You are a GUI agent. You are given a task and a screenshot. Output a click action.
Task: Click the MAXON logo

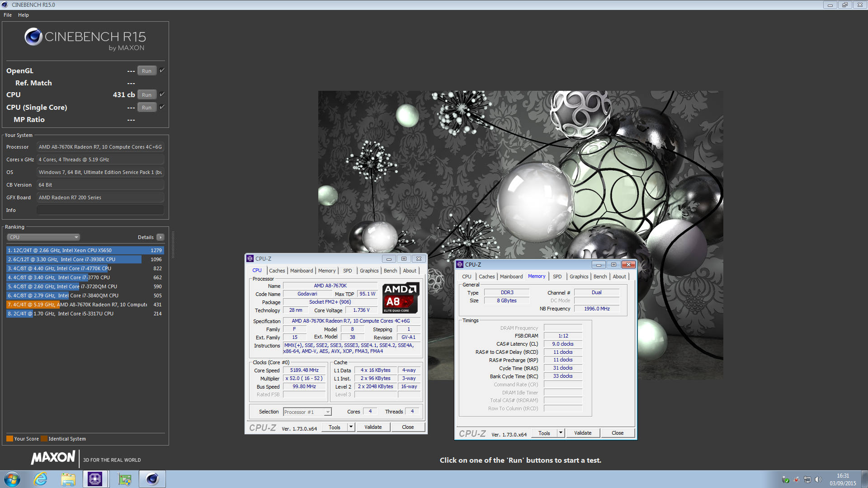click(x=53, y=457)
